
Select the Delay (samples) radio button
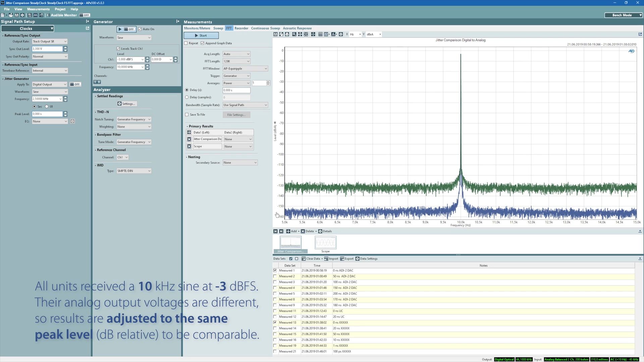[x=187, y=97]
